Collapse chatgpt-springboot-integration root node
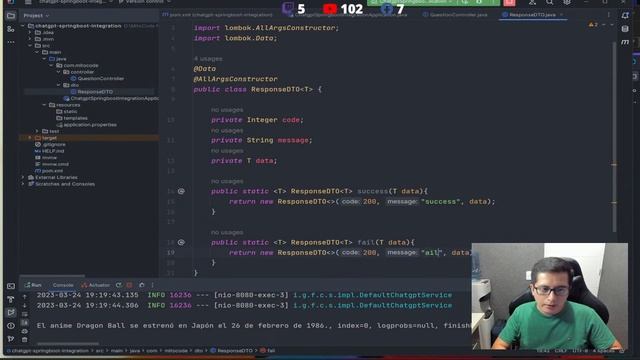The width and height of the screenshot is (640, 360). pyautogui.click(x=23, y=26)
